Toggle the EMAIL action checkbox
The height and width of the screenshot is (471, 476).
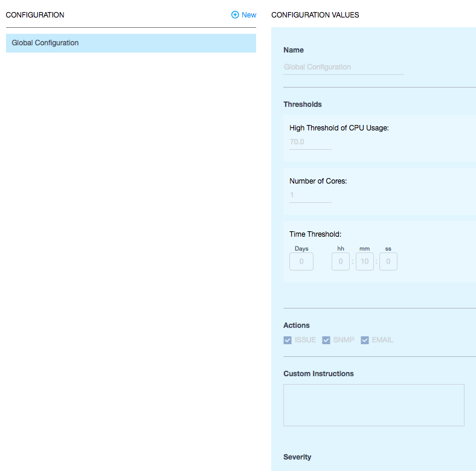coord(365,340)
